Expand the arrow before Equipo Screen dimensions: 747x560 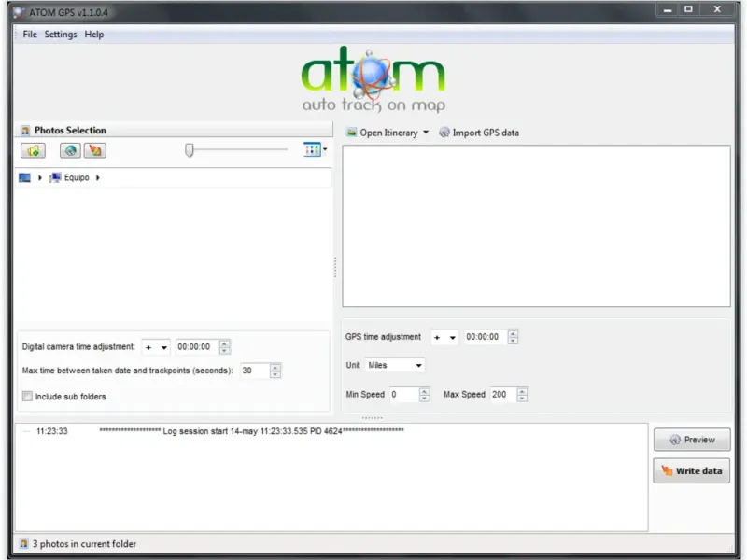click(x=40, y=177)
